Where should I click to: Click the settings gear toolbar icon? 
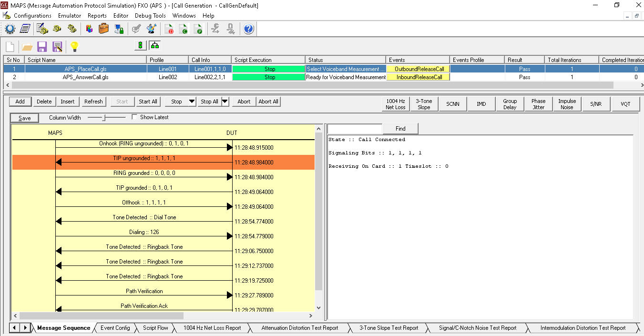[10, 29]
